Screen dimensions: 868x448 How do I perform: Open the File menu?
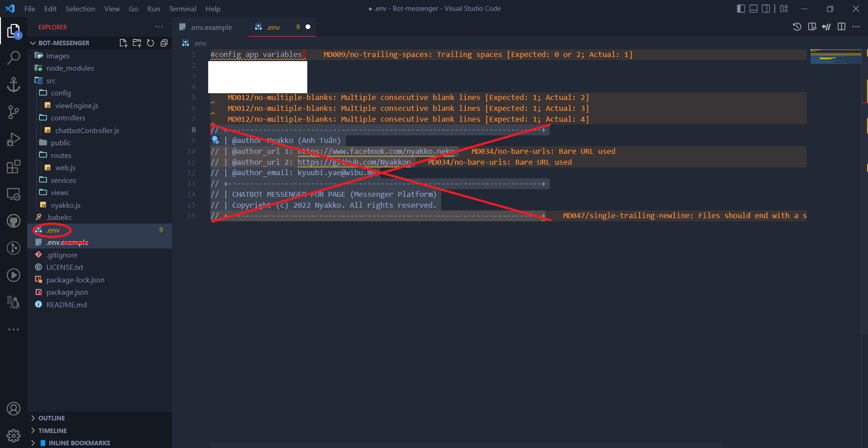30,9
